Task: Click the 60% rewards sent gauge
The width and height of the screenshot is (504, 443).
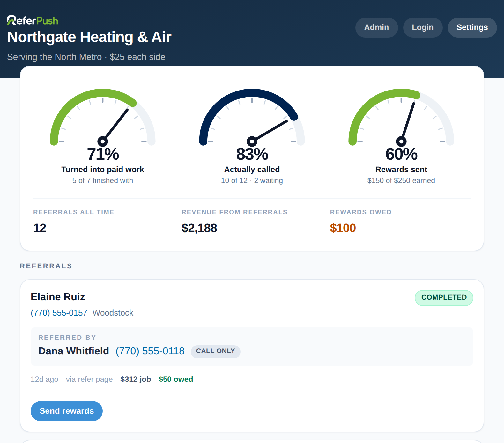Action: (x=401, y=117)
